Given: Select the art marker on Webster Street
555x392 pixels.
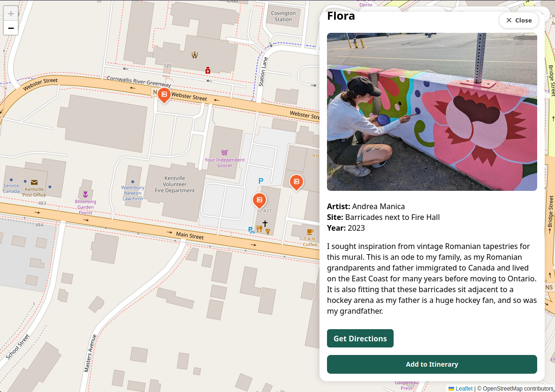Looking at the screenshot, I should click(164, 96).
